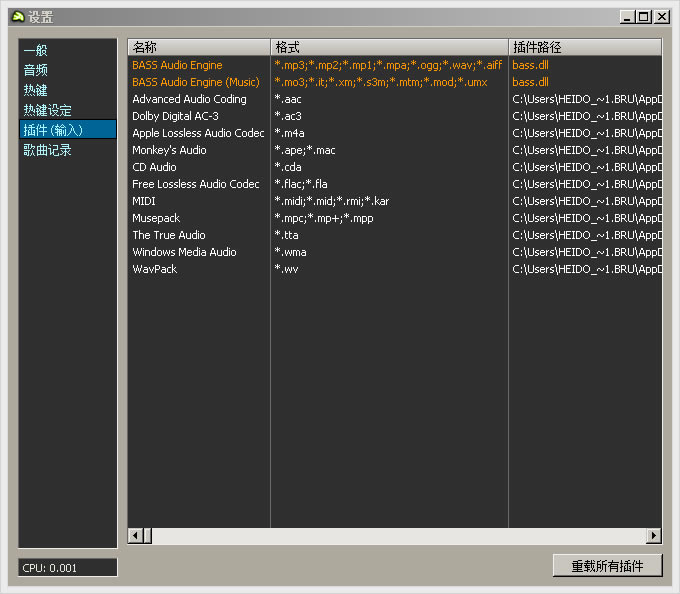Select the WavPack plugin row

(x=155, y=269)
